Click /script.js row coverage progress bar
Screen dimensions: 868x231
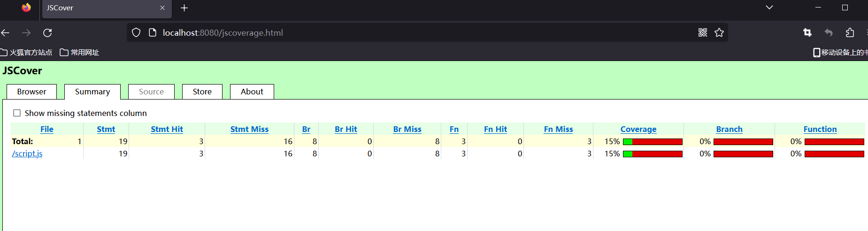pos(653,154)
